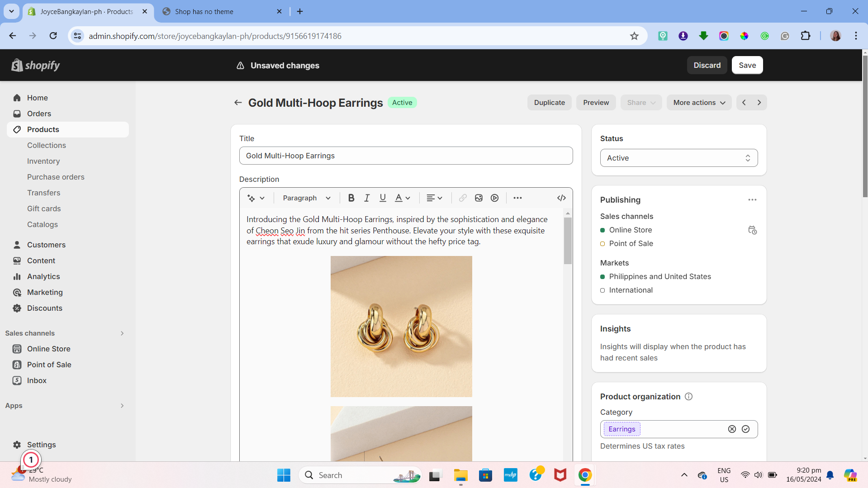Screen dimensions: 868x488
Task: Schedule Online Store availability
Action: click(752, 230)
